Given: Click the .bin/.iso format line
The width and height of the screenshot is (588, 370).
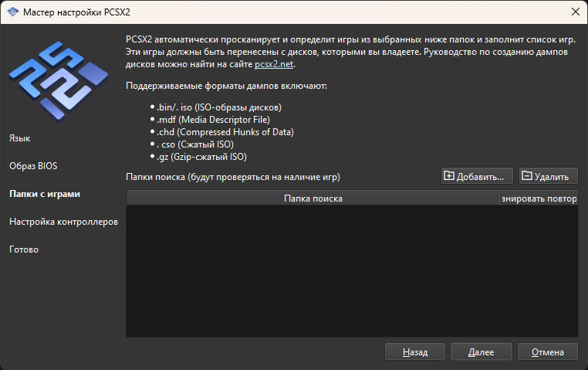Looking at the screenshot, I should coord(218,107).
